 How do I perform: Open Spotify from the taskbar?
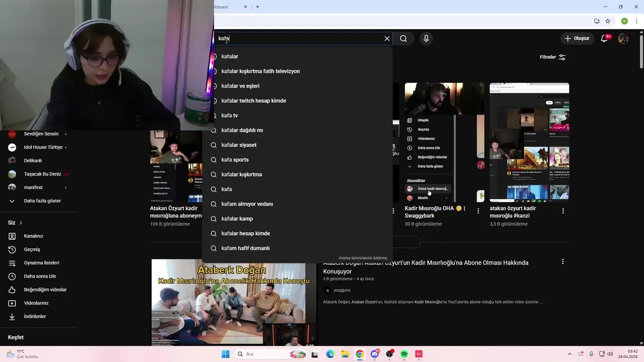click(x=404, y=354)
